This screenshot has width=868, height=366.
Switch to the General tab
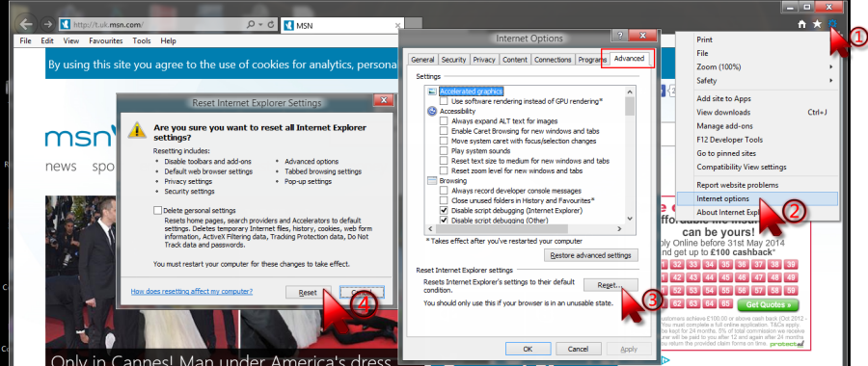click(x=423, y=60)
